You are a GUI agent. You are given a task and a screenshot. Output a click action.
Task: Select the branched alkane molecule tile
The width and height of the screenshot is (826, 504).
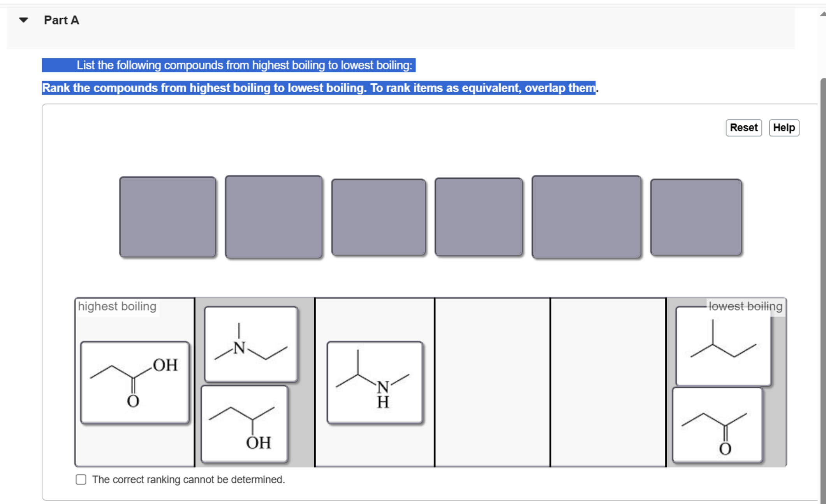point(723,346)
